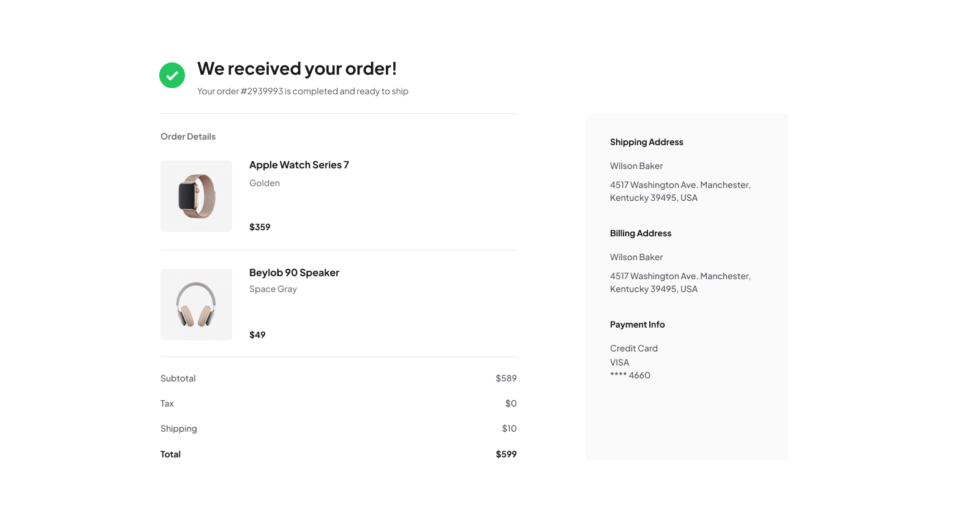
Task: Open the Apple Watch Series 7 product name
Action: pyautogui.click(x=299, y=165)
